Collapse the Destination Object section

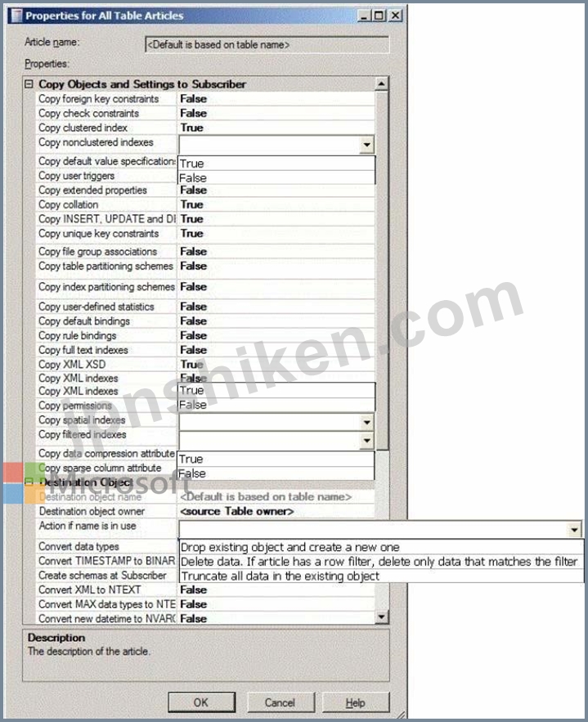(29, 482)
